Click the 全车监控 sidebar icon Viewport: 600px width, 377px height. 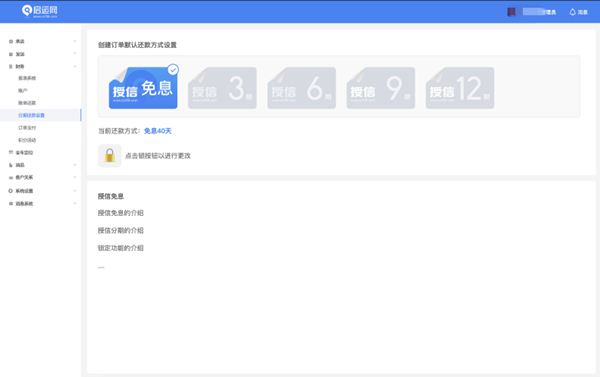tap(11, 152)
